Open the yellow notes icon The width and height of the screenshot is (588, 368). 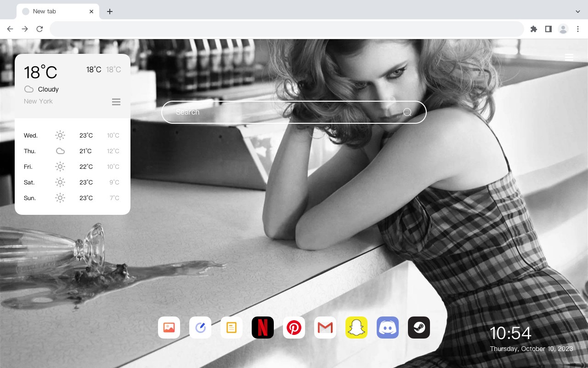click(x=232, y=328)
